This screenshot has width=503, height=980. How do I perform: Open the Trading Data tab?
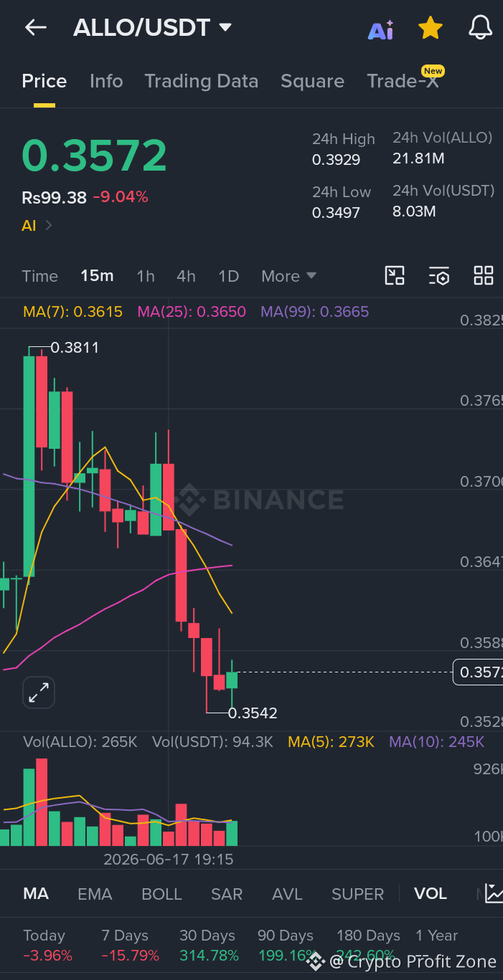(202, 81)
